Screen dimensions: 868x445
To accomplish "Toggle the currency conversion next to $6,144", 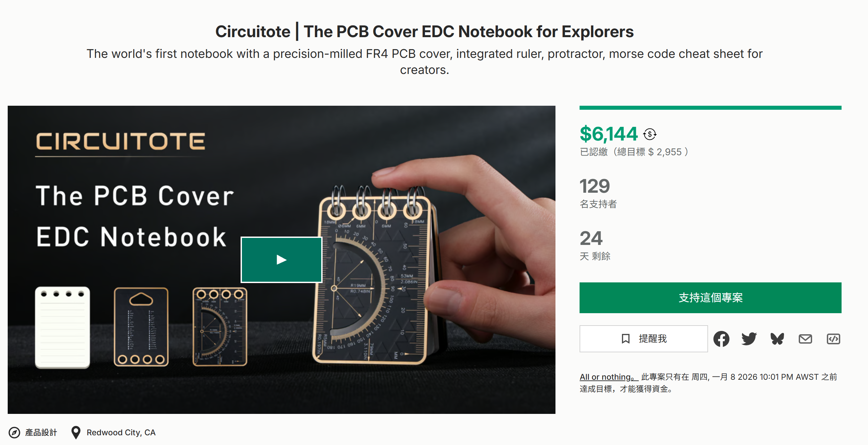I will [x=649, y=134].
